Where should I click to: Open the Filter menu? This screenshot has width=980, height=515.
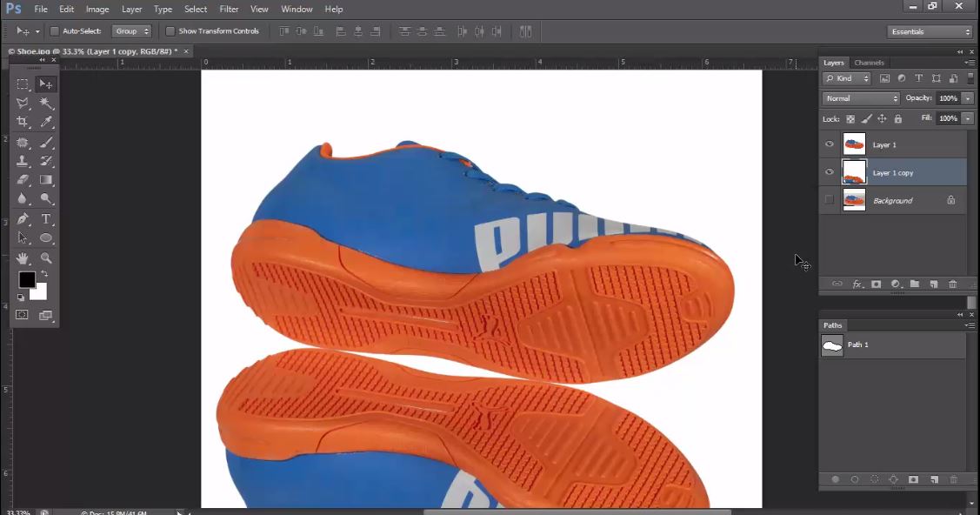point(229,10)
